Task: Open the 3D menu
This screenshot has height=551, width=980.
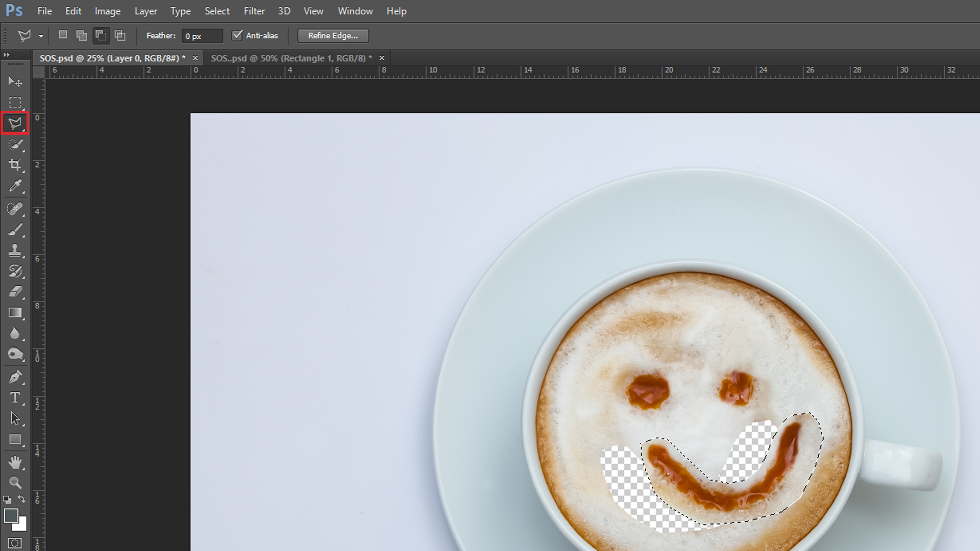Action: 284,11
